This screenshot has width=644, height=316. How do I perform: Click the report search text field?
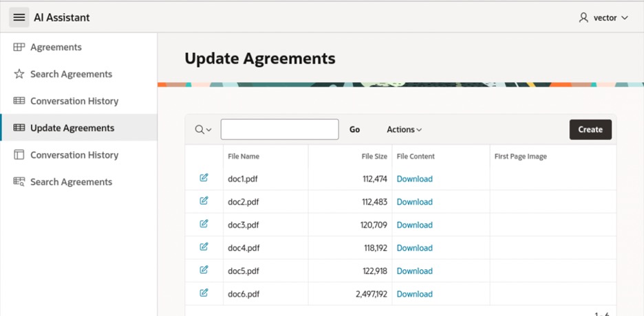pos(279,130)
